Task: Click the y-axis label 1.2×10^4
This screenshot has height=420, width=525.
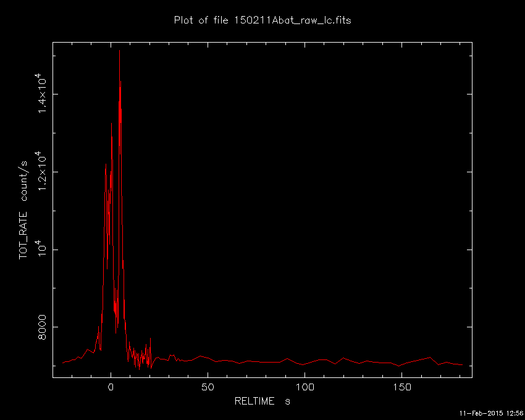Action: point(41,171)
